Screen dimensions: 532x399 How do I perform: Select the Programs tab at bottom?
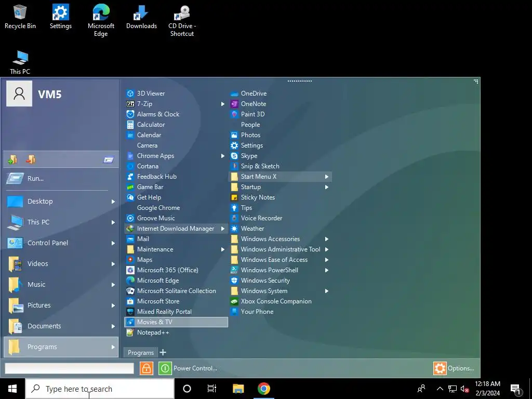coord(141,353)
